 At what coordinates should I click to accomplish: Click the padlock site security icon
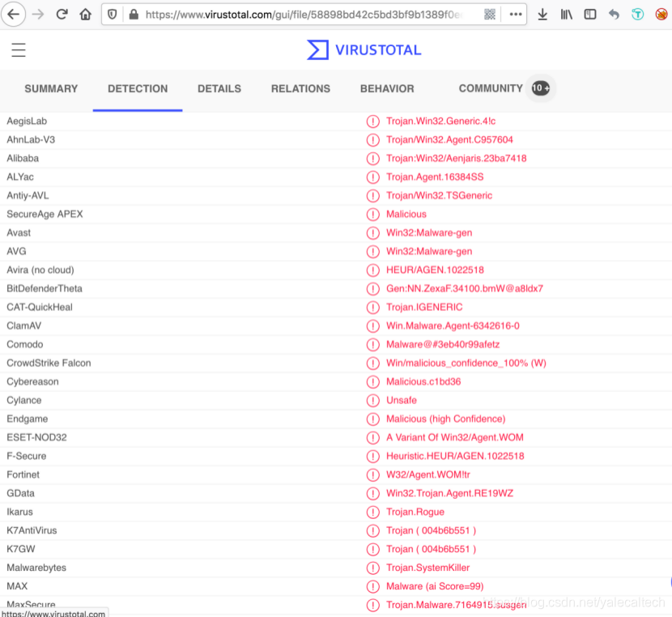click(x=134, y=15)
